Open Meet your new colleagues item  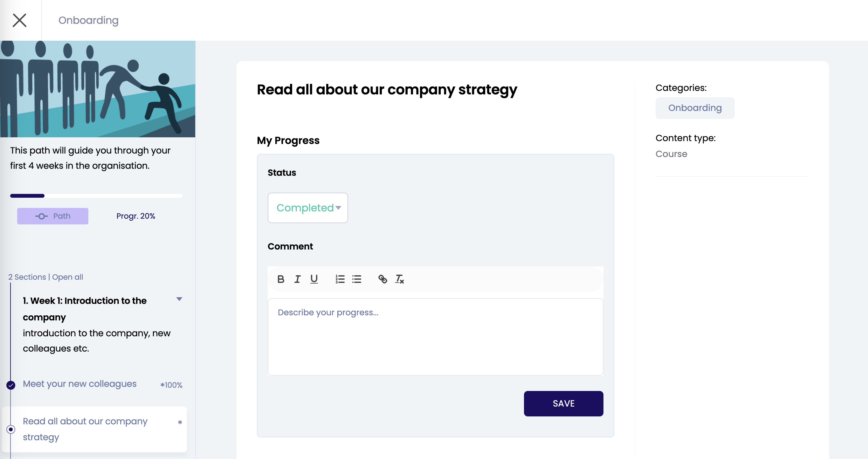point(79,384)
